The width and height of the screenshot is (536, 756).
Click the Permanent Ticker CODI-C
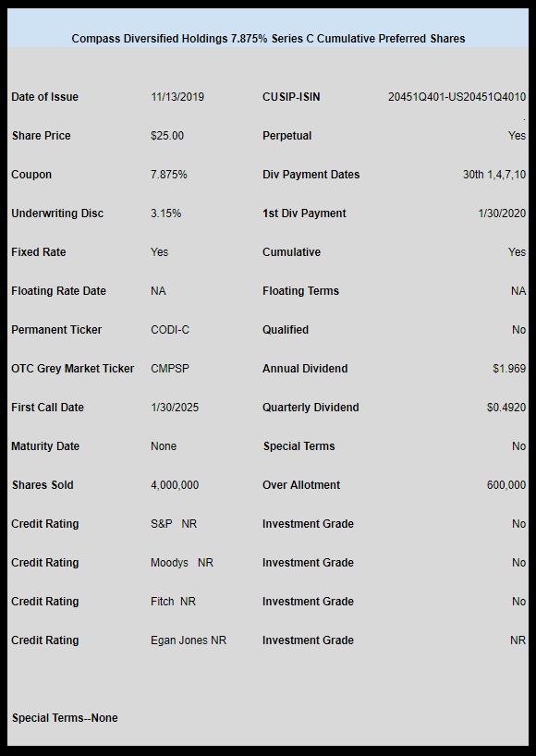(170, 330)
